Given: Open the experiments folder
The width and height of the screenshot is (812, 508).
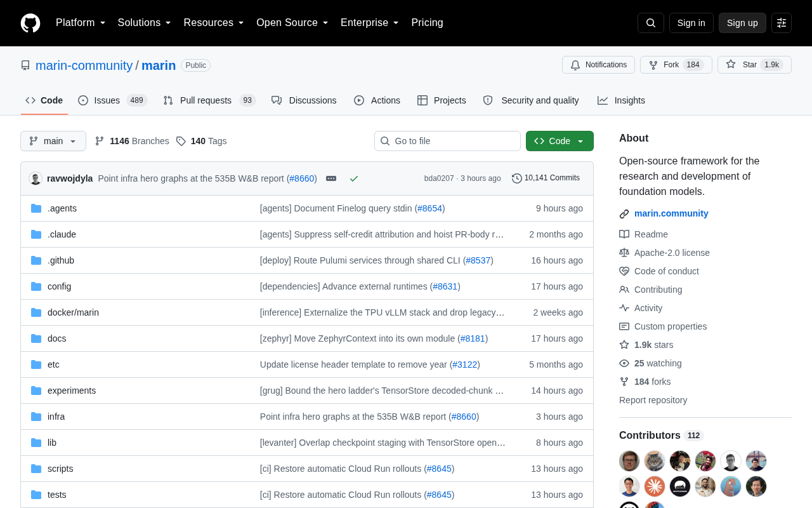Looking at the screenshot, I should pos(72,391).
